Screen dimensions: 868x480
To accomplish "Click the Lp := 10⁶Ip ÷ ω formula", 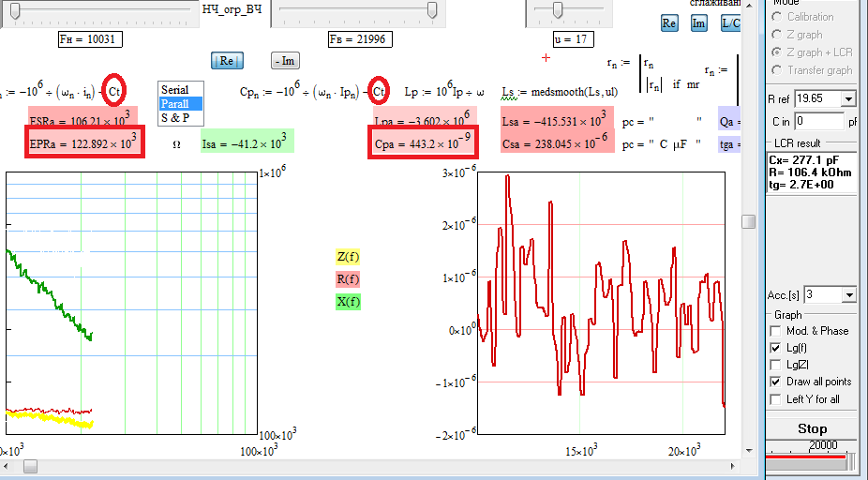I will click(x=444, y=91).
